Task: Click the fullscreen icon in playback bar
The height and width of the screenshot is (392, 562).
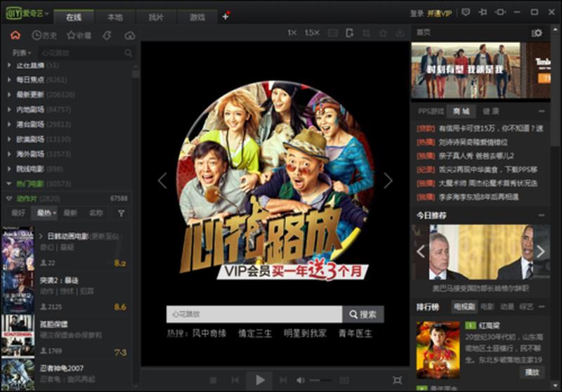Action: (x=397, y=380)
